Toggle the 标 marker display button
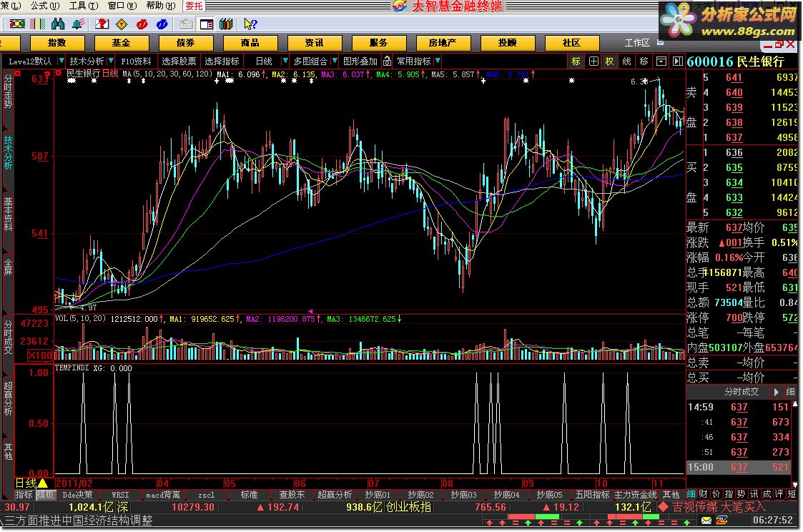 point(576,61)
